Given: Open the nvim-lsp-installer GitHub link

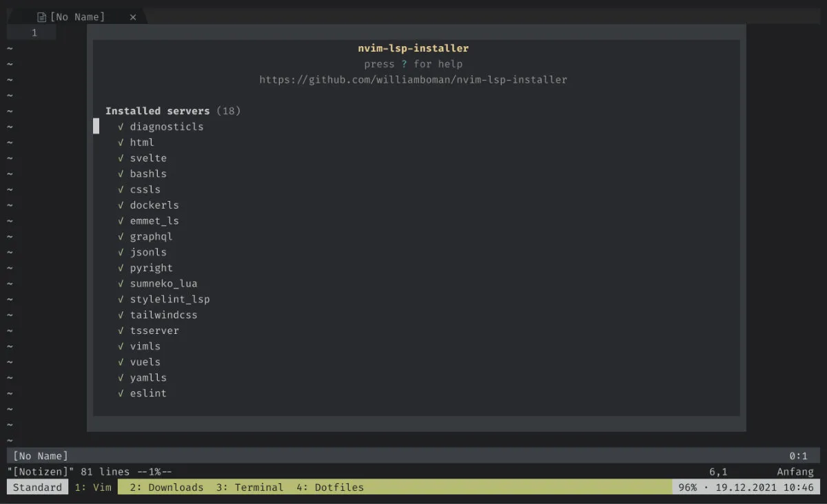Looking at the screenshot, I should [x=413, y=80].
